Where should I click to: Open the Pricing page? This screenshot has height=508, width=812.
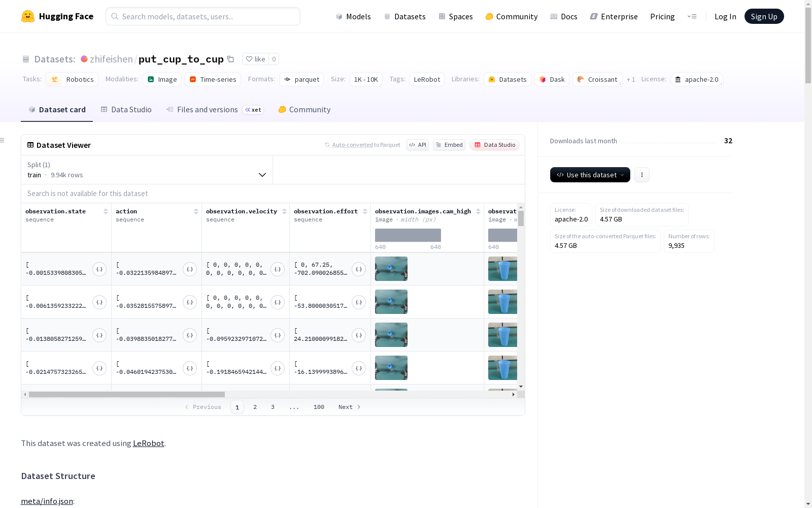click(662, 16)
